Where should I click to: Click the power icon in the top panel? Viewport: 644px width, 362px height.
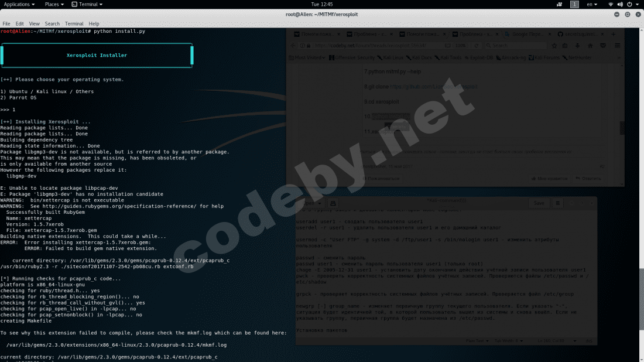pyautogui.click(x=629, y=4)
